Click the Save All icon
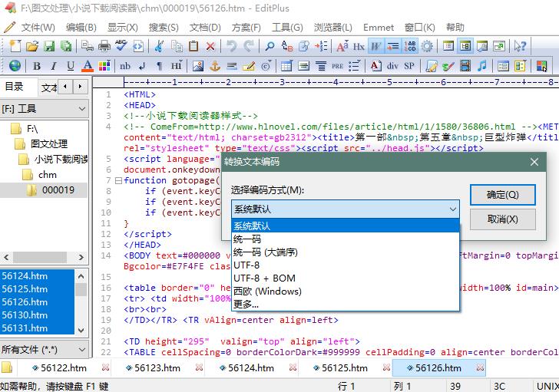Viewport: 559px width, 392px height. point(66,46)
